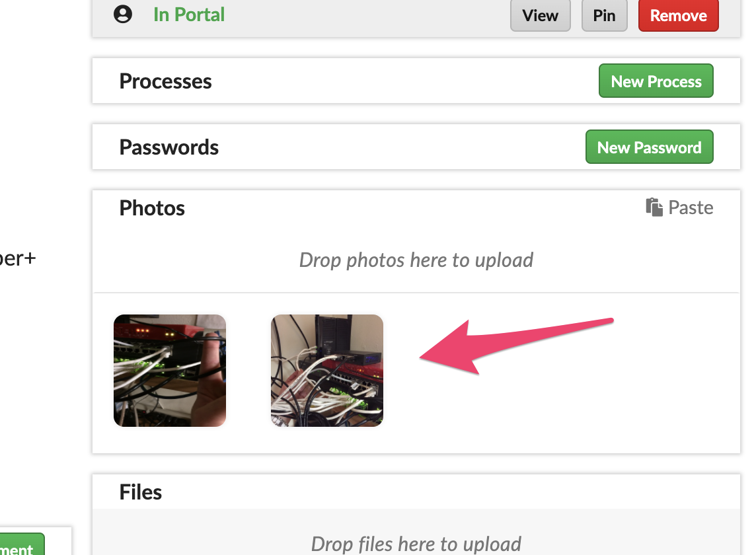Click the account person icon
Screen dimensions: 756x555
pos(123,14)
